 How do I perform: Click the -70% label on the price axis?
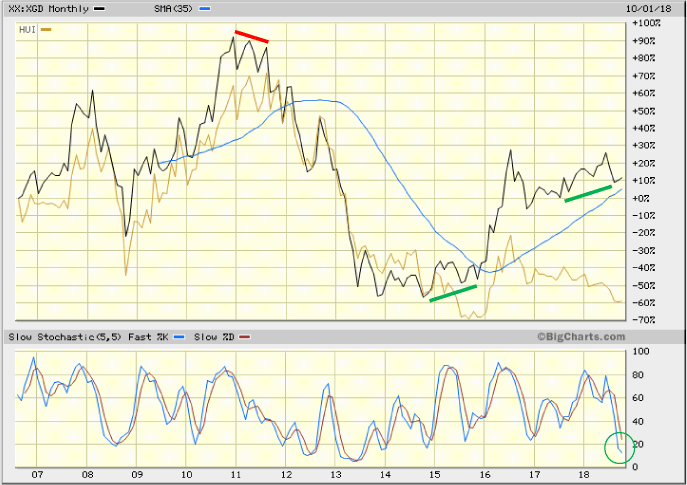tap(643, 320)
